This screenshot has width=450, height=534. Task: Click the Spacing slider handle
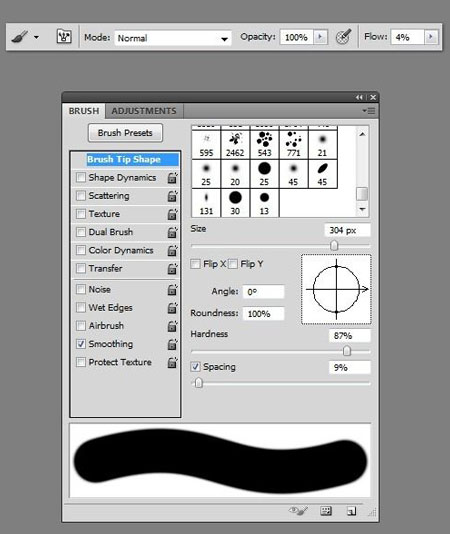199,383
